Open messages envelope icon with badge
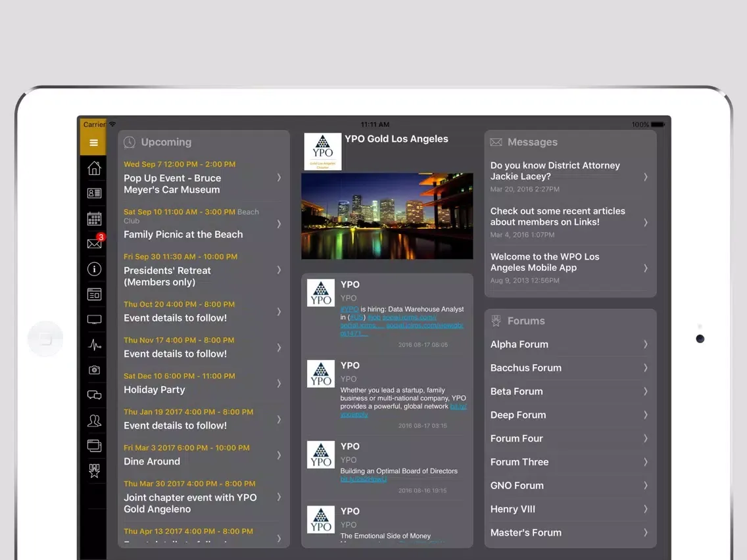Viewport: 747px width, 560px height. pyautogui.click(x=94, y=243)
